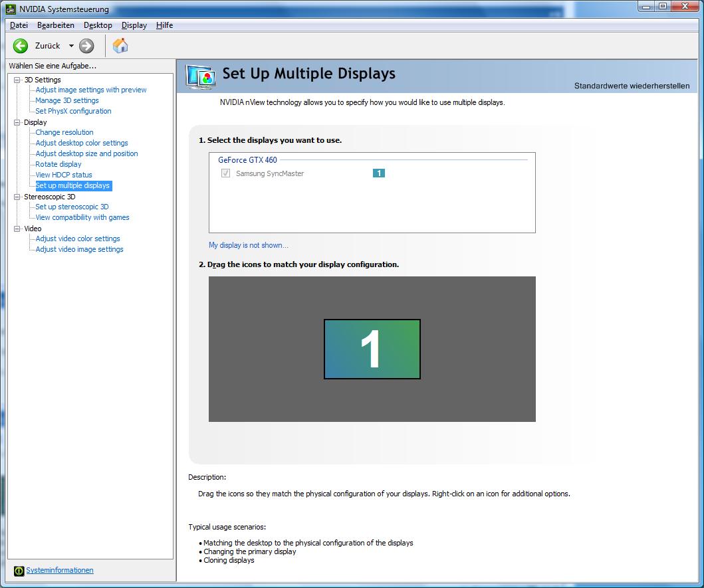Select the Stereoscopic 3D category label
This screenshot has height=588, width=704.
[x=50, y=197]
